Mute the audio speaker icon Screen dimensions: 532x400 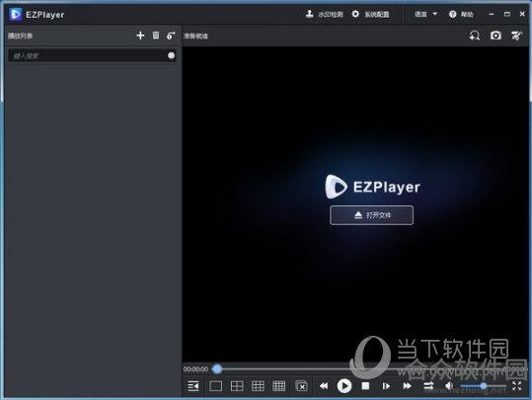point(449,386)
